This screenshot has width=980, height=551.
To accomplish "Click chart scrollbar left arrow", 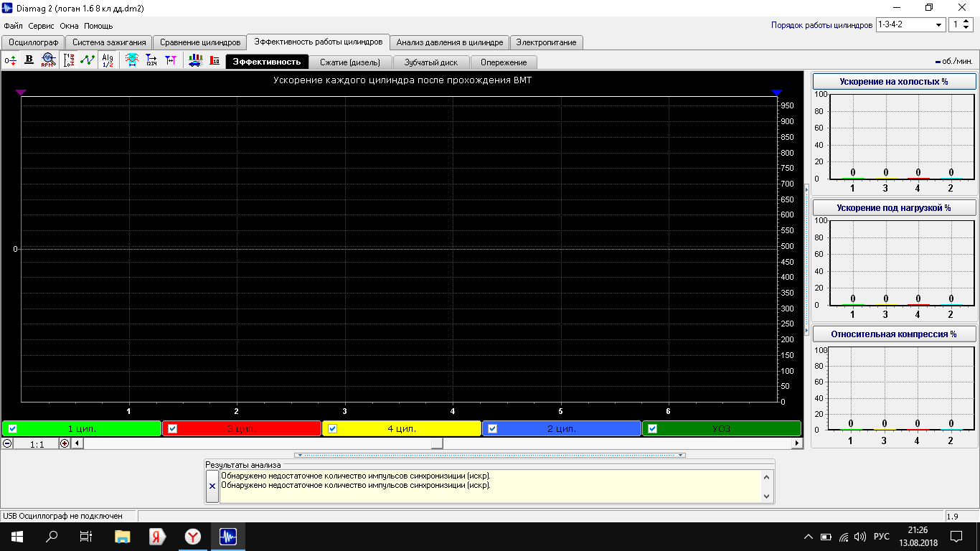I will pos(77,443).
